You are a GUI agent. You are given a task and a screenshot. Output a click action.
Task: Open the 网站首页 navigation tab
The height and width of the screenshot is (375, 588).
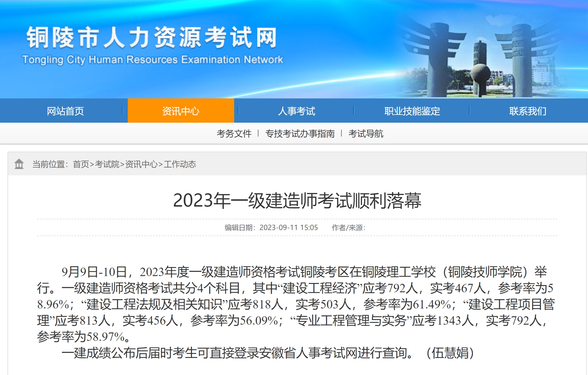[x=65, y=111]
